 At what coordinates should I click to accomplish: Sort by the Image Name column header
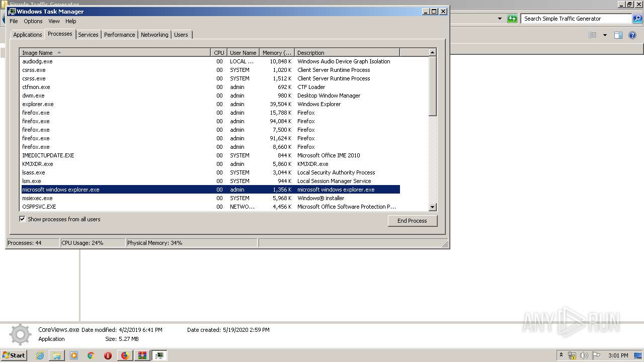click(x=115, y=53)
